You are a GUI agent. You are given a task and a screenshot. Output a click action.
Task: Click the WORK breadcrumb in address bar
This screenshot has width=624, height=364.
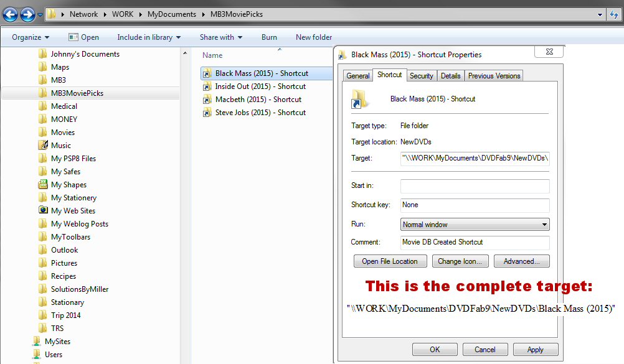tap(123, 14)
